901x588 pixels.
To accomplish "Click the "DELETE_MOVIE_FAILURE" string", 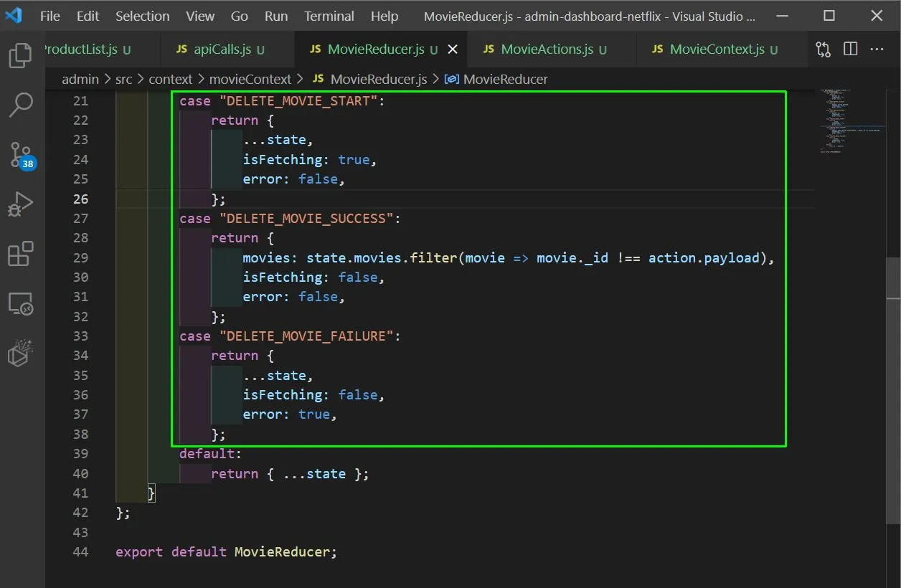I will point(306,336).
